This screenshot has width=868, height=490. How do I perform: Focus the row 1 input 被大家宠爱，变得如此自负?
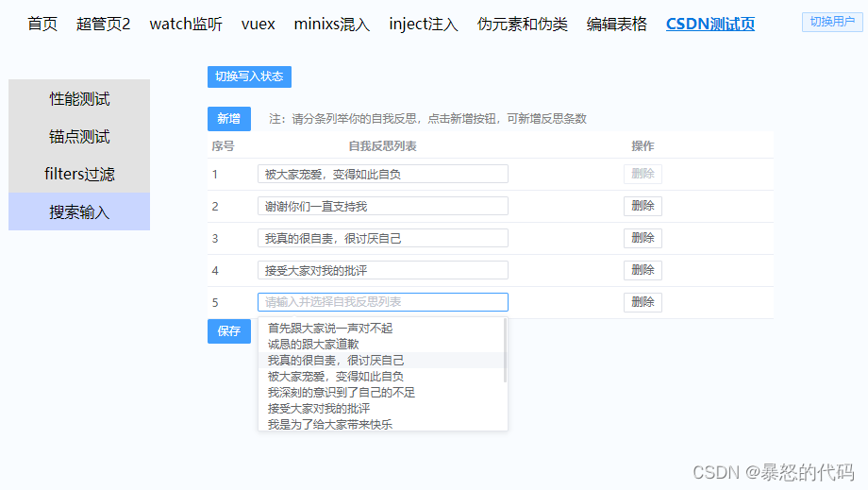pos(382,174)
